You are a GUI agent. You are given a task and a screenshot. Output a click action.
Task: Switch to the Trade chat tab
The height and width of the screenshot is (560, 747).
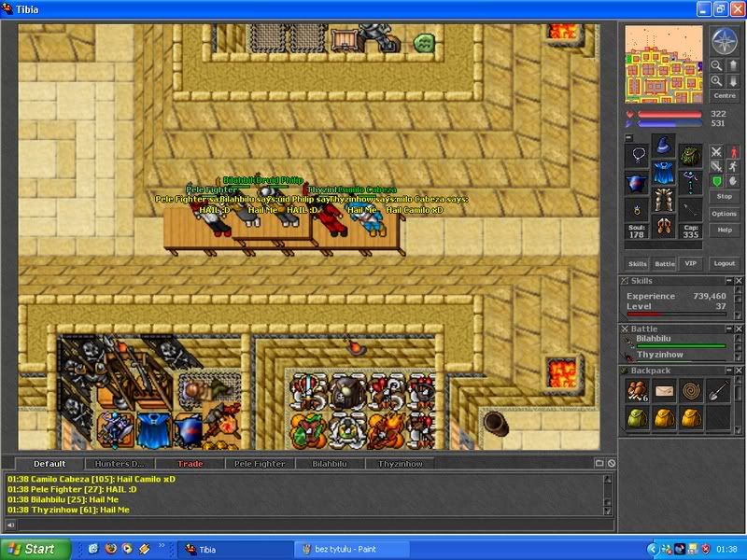(x=190, y=463)
